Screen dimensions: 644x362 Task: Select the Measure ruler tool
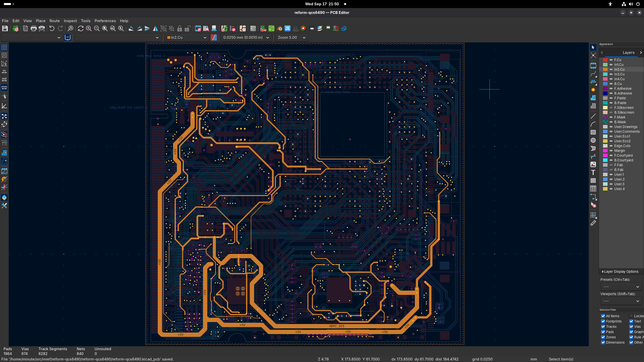pos(593,223)
